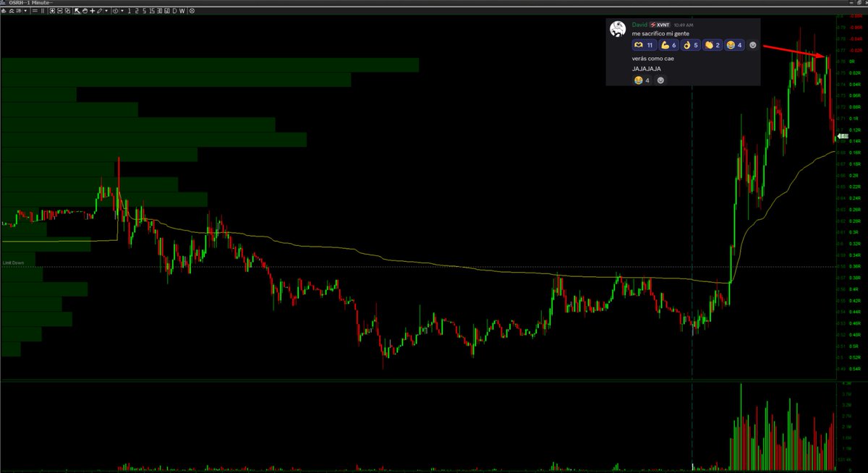
Task: Click the OSRH 1 Minute window title
Action: tap(30, 3)
